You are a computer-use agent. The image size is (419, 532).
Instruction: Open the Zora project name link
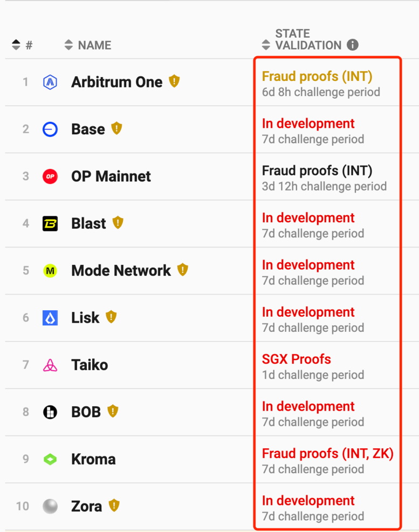pos(86,507)
